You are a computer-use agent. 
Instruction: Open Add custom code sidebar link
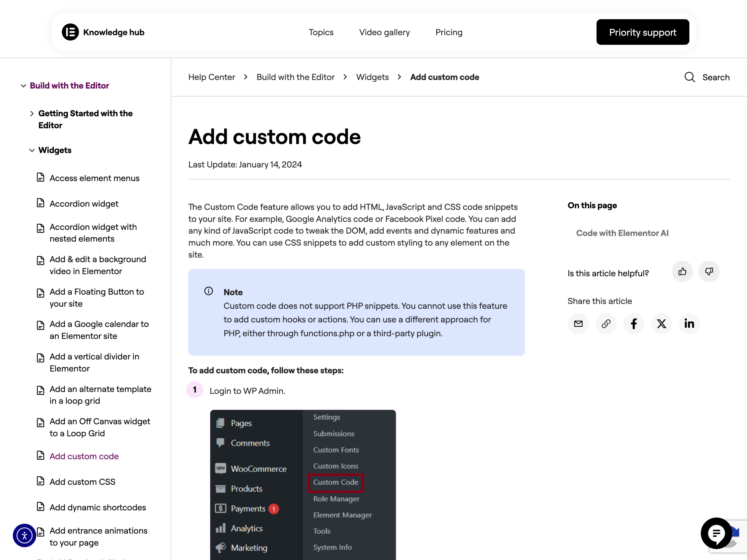[x=84, y=456]
